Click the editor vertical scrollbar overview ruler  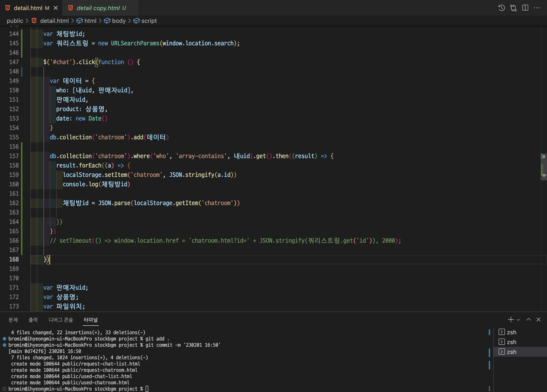point(544,166)
